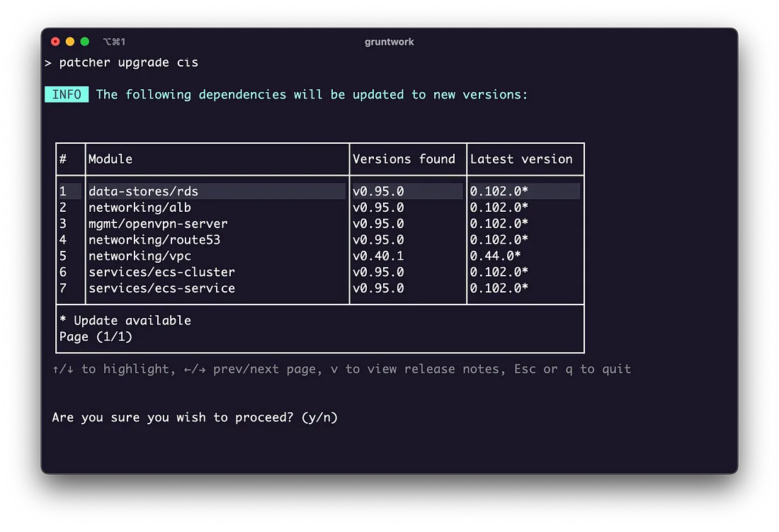Screen dimensions: 779x532
Task: Click the Module column header
Action: (x=110, y=159)
